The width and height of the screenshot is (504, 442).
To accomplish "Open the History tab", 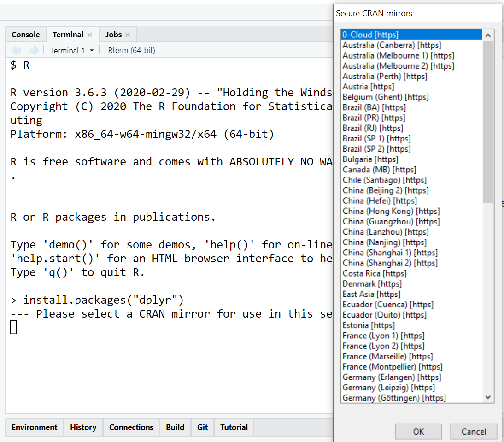I will tap(83, 428).
